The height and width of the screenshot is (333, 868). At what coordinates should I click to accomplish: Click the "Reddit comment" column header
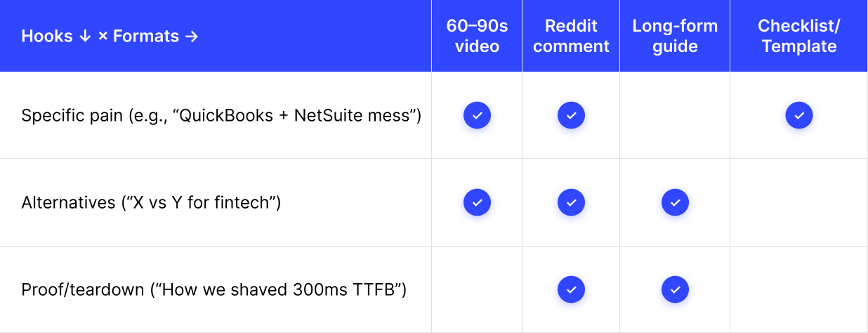(571, 37)
